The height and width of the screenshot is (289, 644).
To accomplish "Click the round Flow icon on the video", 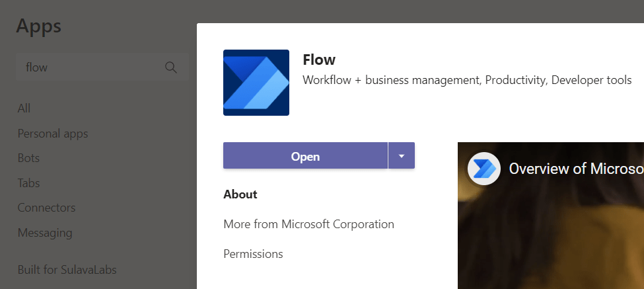I will [483, 169].
